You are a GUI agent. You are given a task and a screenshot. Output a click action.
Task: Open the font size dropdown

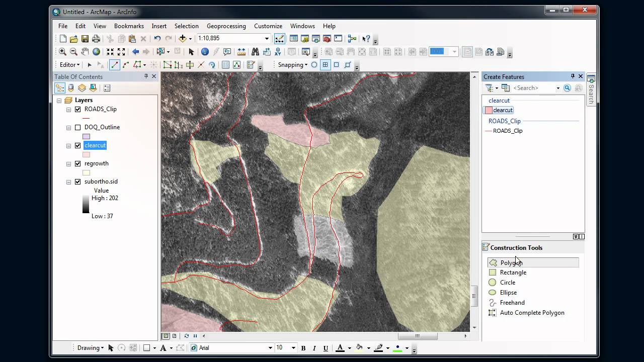(293, 348)
